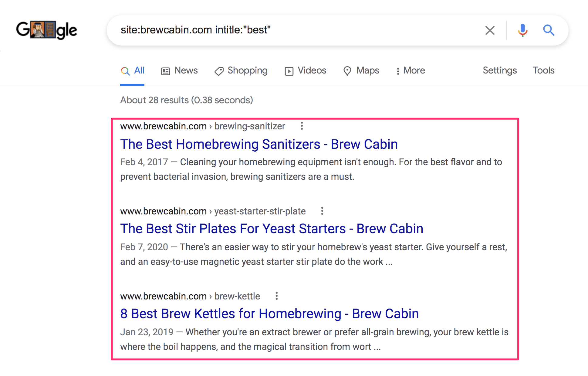Select the All results tab
The image size is (588, 376).
pos(132,70)
